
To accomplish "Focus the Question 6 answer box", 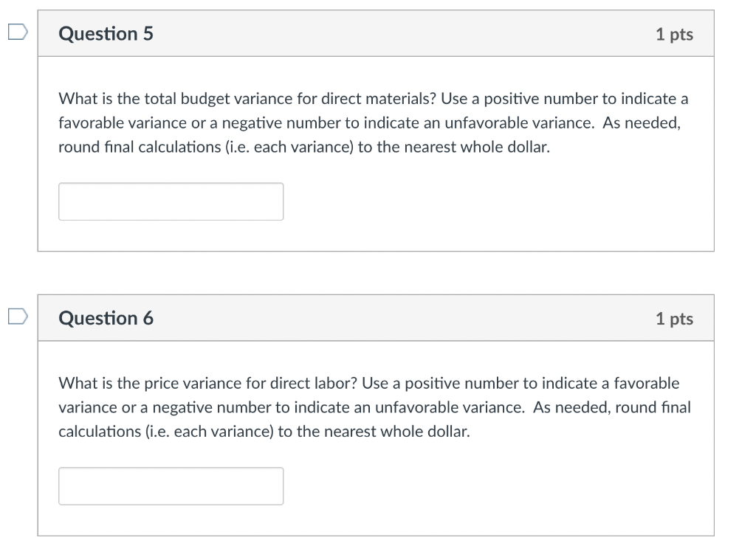I will coord(171,486).
